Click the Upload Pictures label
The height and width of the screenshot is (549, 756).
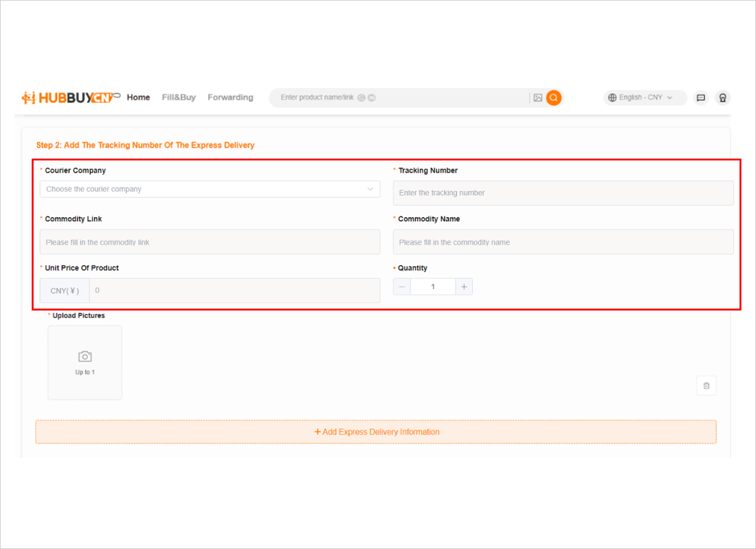[x=78, y=315]
